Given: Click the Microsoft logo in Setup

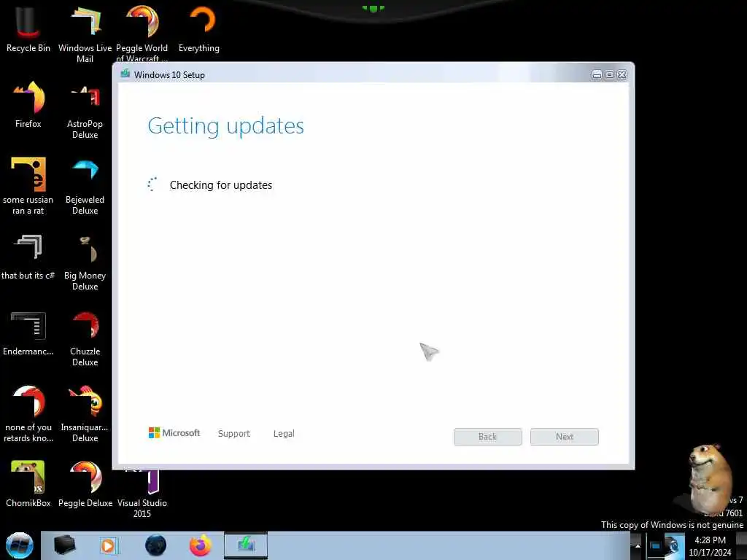Looking at the screenshot, I should (x=174, y=433).
